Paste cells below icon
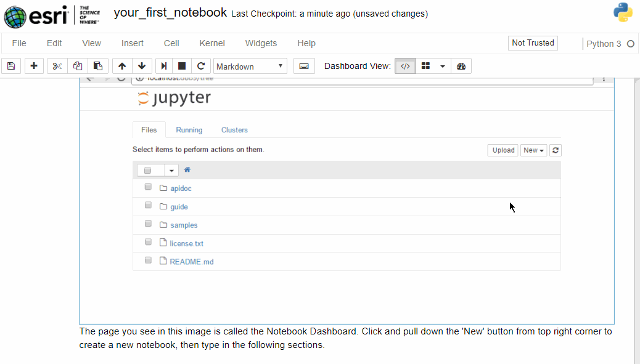 click(98, 66)
